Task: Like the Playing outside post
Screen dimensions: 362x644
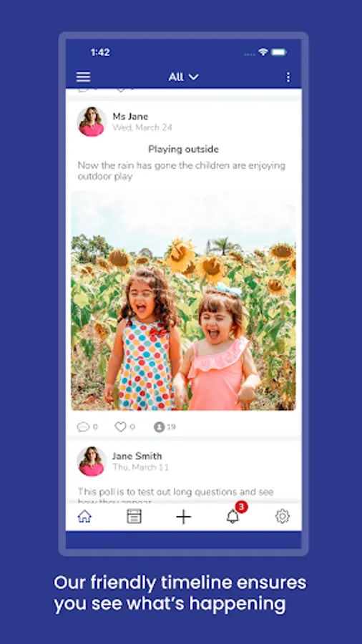Action: coord(124,427)
